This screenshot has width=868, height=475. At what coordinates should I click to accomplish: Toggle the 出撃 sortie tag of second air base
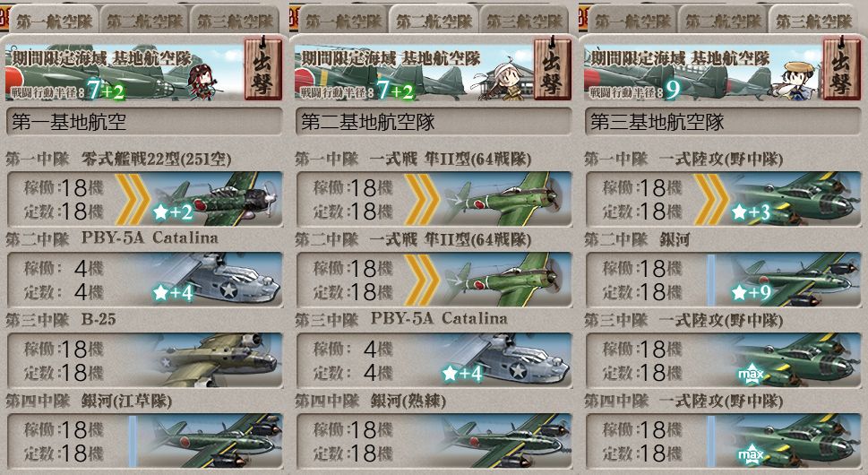(x=553, y=69)
